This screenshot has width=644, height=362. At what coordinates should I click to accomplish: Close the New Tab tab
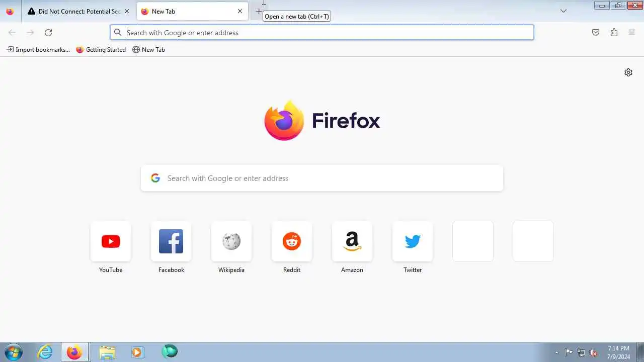[240, 11]
